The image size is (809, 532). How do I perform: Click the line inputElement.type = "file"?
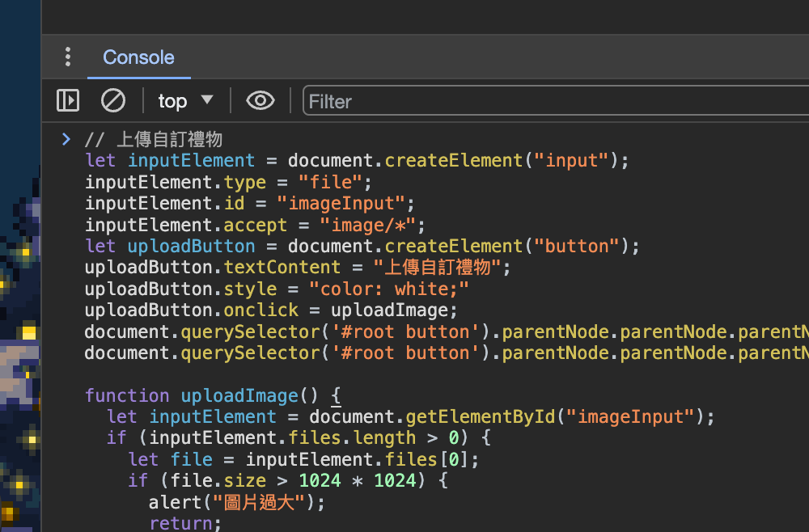point(228,183)
